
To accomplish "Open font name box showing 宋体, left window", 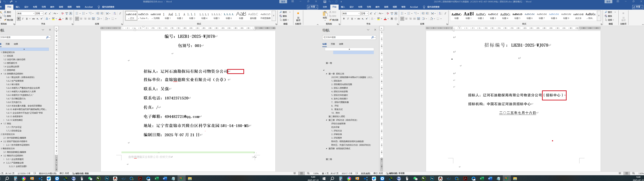I will coord(26,14).
